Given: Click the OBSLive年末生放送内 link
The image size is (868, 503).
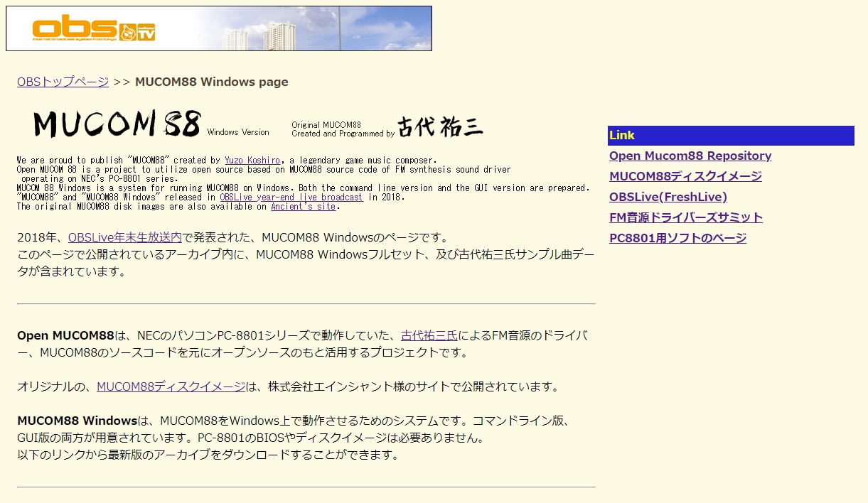Looking at the screenshot, I should (125, 237).
